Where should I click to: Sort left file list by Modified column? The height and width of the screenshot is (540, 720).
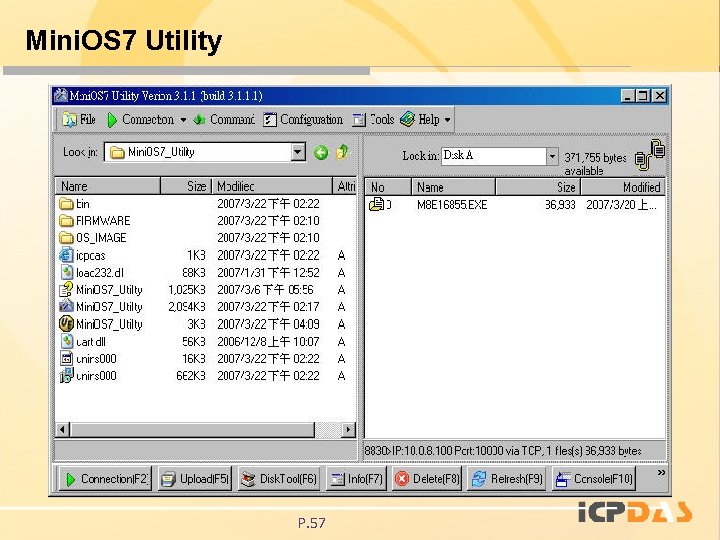pos(272,186)
